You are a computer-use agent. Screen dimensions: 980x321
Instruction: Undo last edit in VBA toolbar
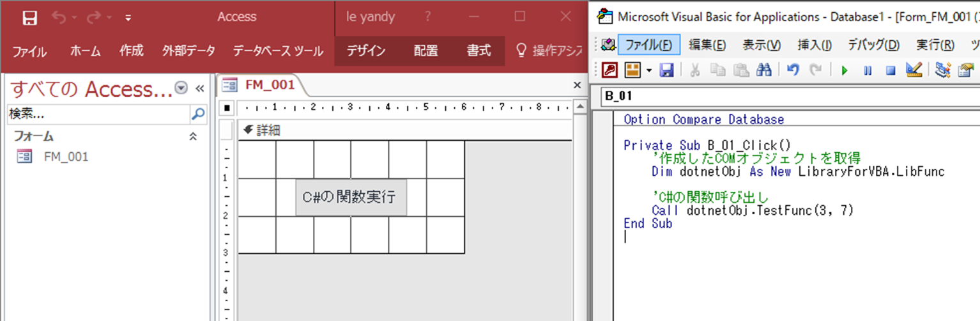point(793,70)
